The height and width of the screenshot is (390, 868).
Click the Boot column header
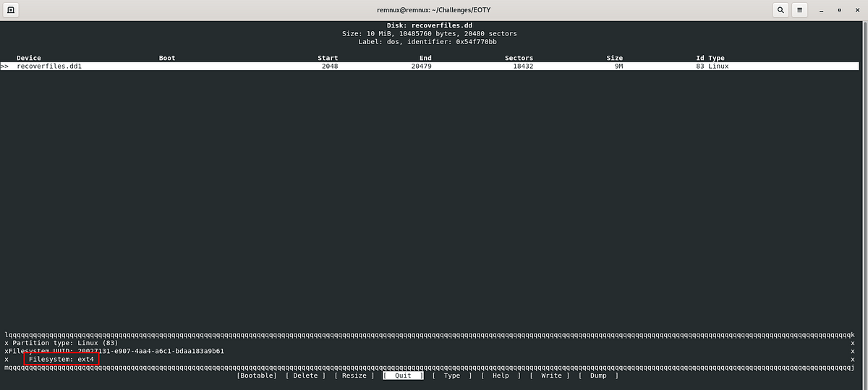click(167, 58)
